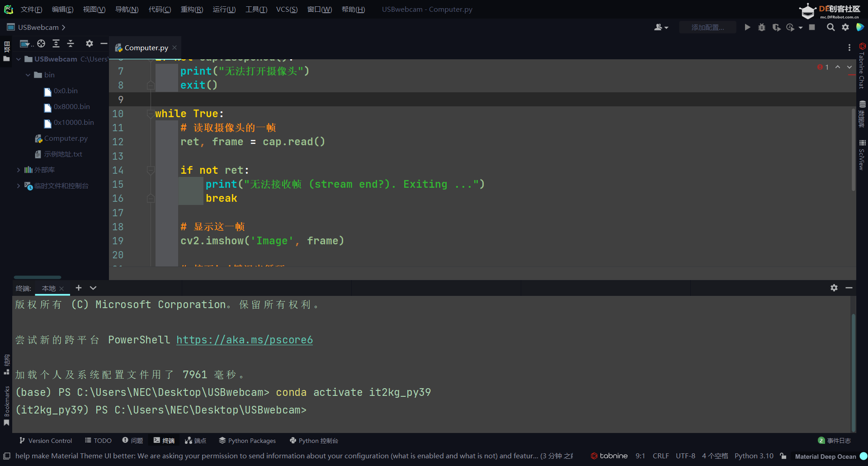Open terminal panel settings gear
This screenshot has width=868, height=466.
(834, 288)
